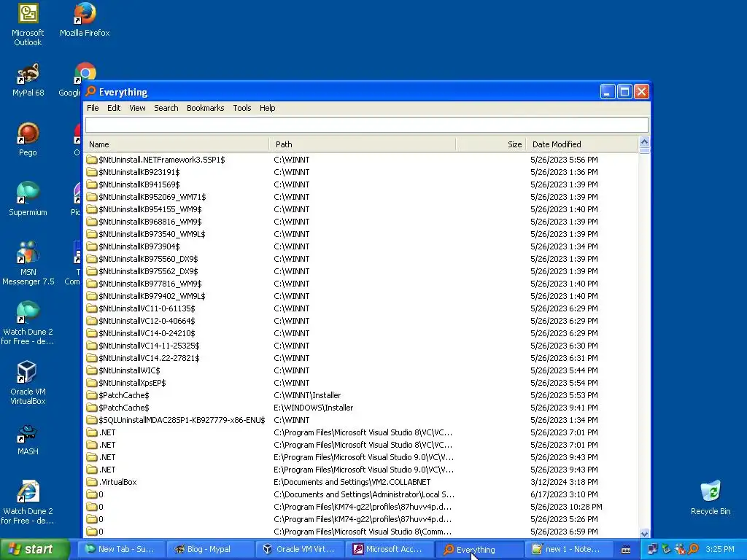Click the Everything window title icon
This screenshot has width=747, height=560.
click(90, 91)
